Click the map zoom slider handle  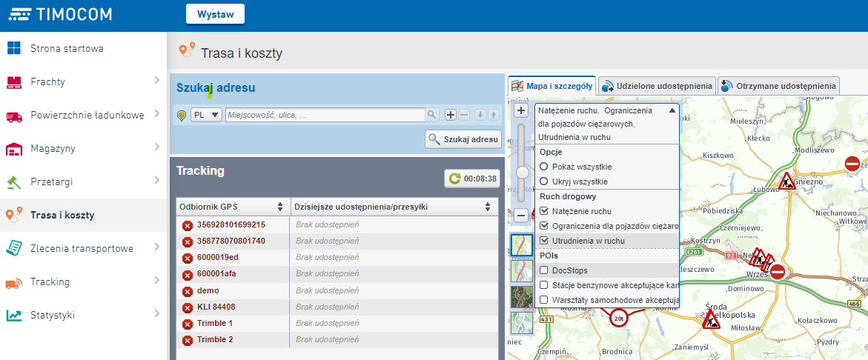(521, 172)
